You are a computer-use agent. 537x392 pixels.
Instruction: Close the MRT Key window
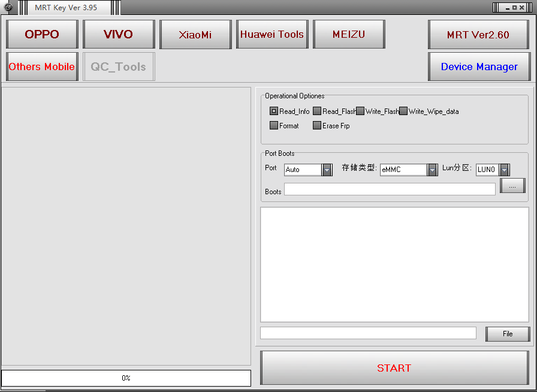click(x=521, y=7)
